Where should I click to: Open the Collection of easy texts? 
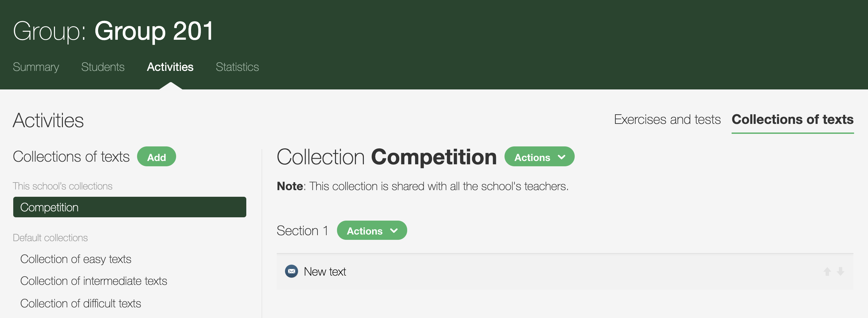point(76,259)
